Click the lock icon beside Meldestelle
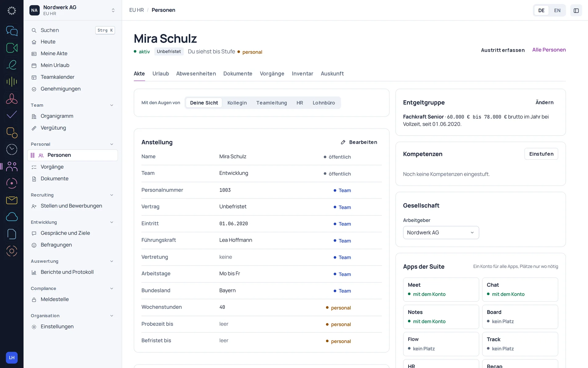Image resolution: width=588 pixels, height=368 pixels. point(34,300)
